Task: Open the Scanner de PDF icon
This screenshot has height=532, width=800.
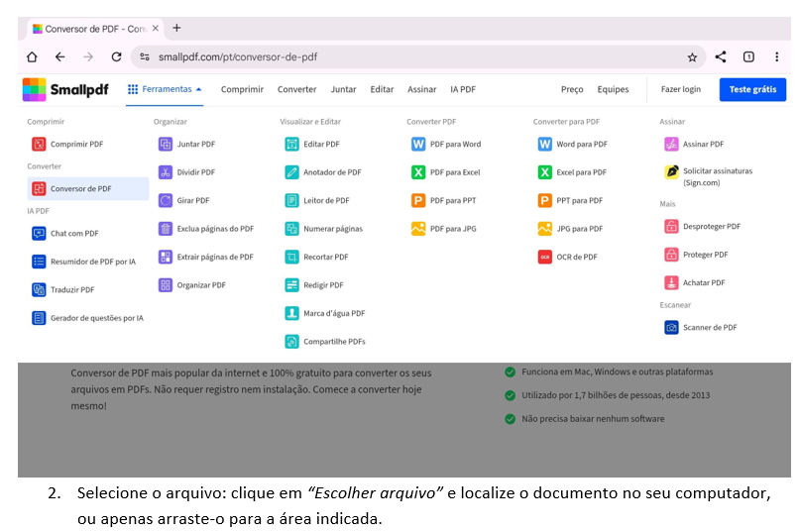Action: (x=672, y=327)
